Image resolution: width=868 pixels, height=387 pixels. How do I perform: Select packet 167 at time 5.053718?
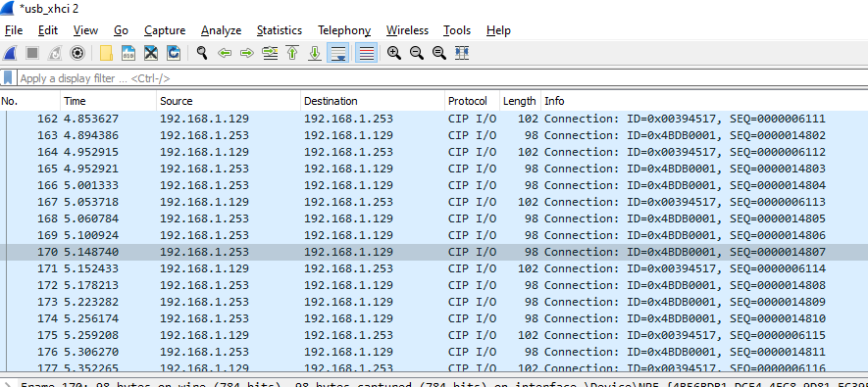[x=434, y=202]
